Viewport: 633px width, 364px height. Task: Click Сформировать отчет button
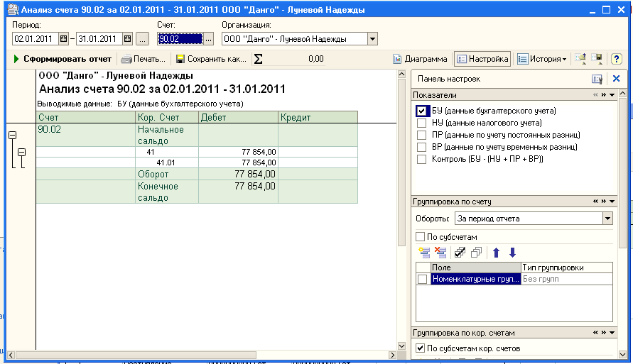tap(63, 59)
